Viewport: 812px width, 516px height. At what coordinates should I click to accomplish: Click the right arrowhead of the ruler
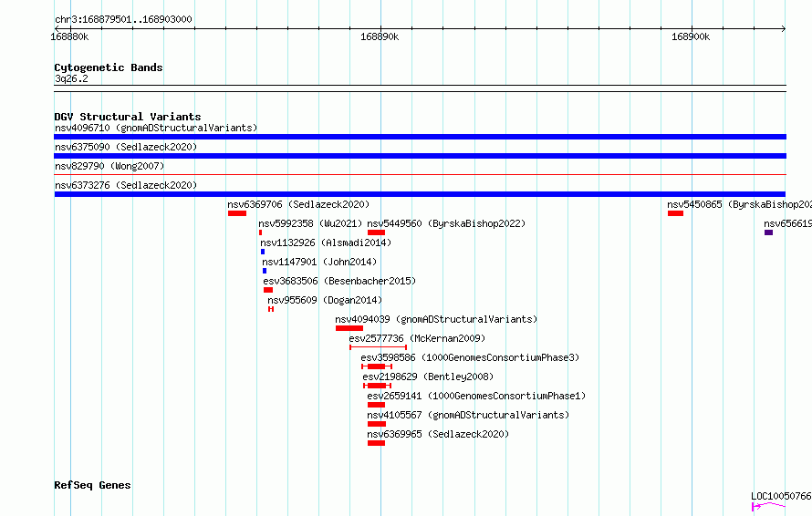click(x=783, y=29)
